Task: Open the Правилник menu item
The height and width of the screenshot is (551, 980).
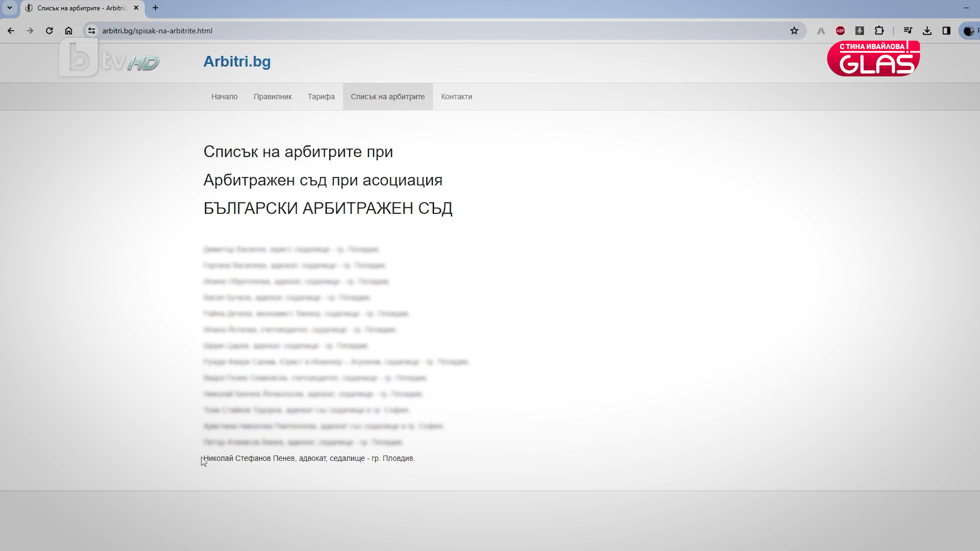Action: coord(273,96)
